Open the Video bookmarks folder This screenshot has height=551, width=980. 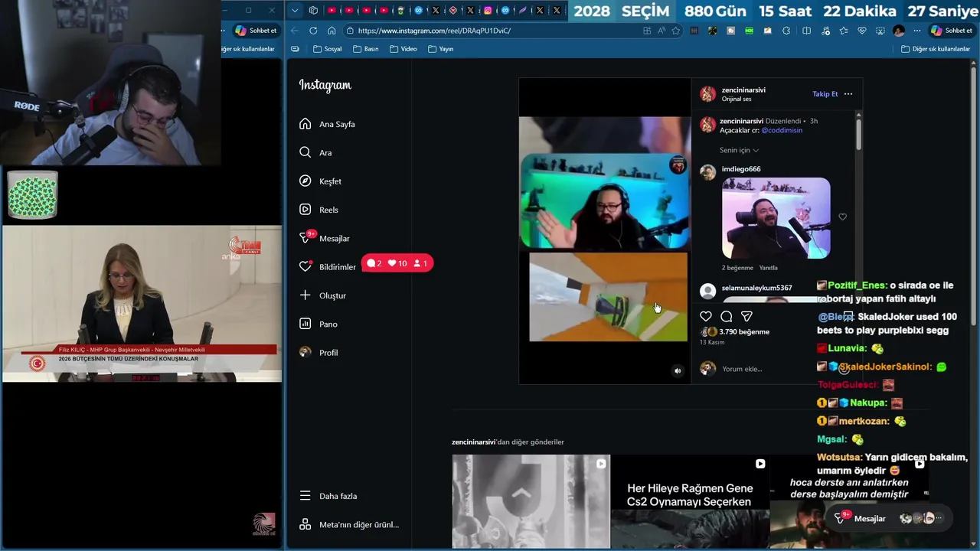(x=403, y=49)
